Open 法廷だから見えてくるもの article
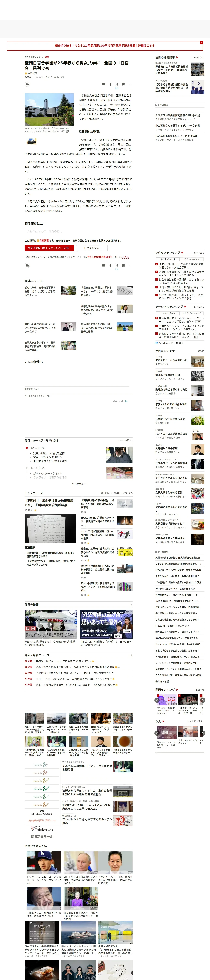Screen dimensions: 210x980 [x=87, y=792]
